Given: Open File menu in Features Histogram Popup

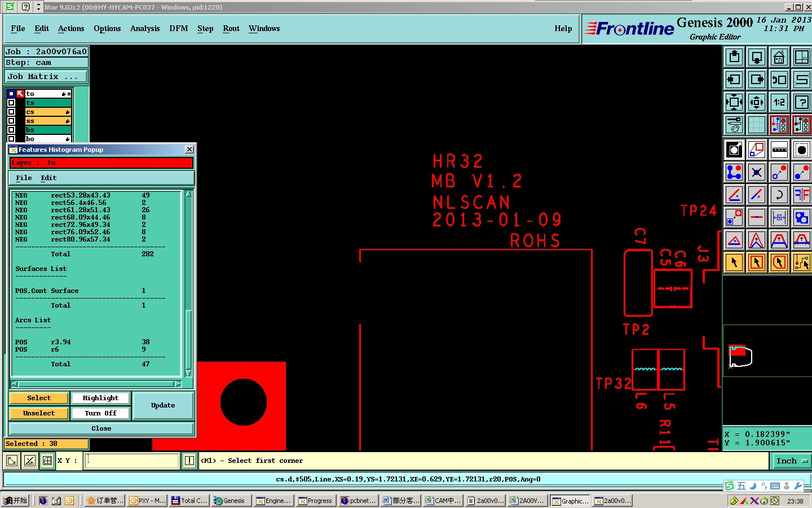Looking at the screenshot, I should (x=24, y=178).
